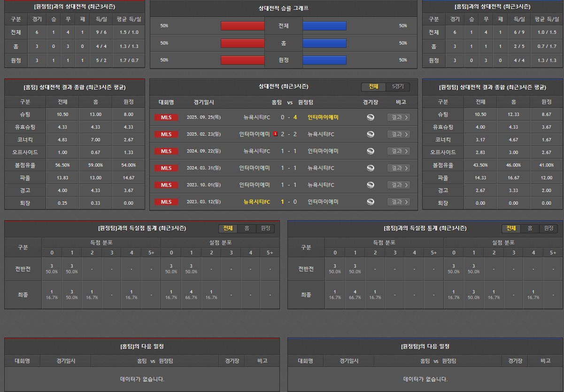Expand 결과 for the 0 - 4 match
Image resolution: width=564 pixels, height=392 pixels.
(399, 117)
